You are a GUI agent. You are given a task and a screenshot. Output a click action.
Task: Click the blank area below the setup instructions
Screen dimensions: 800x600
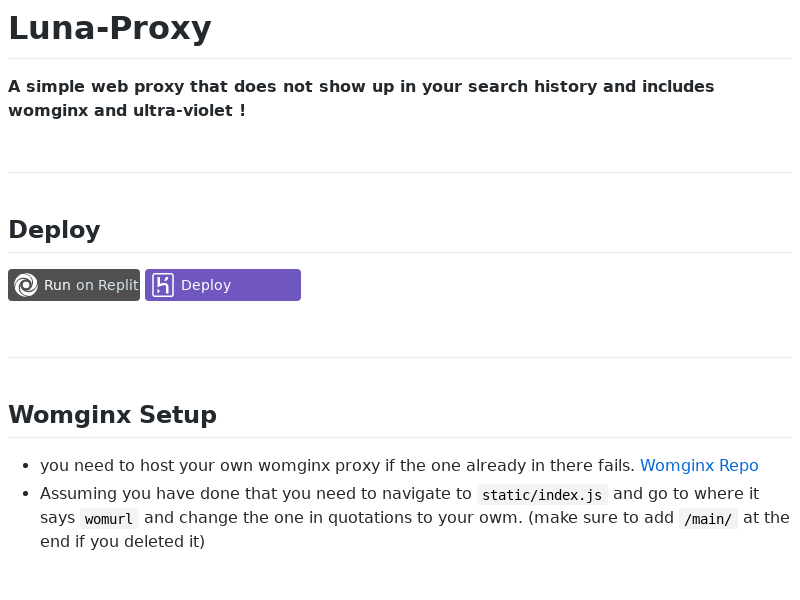coord(400,580)
